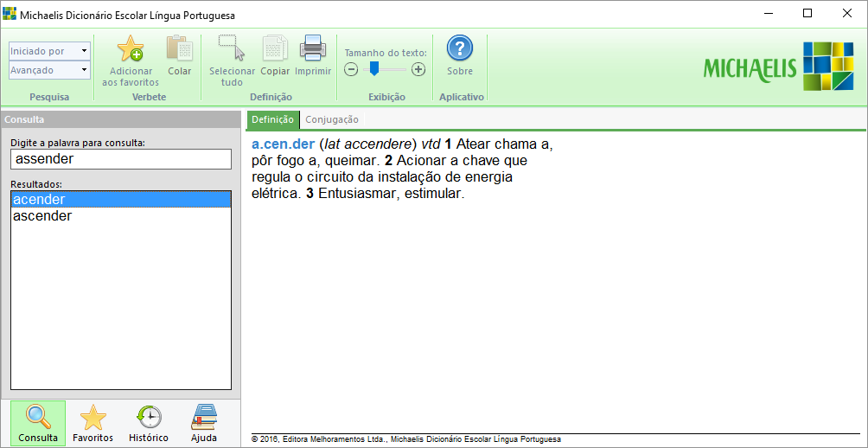The image size is (868, 448).
Task: Open the Favoritos star panel
Action: pos(93,424)
